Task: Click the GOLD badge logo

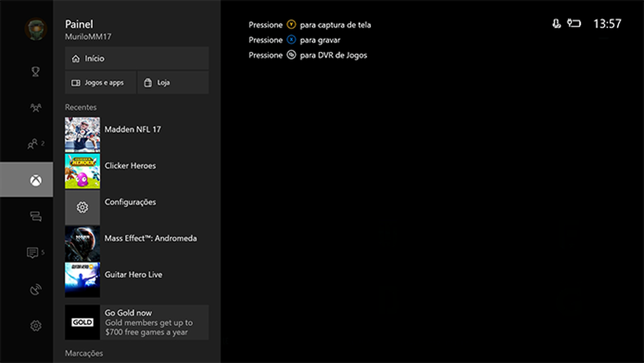Action: [82, 322]
